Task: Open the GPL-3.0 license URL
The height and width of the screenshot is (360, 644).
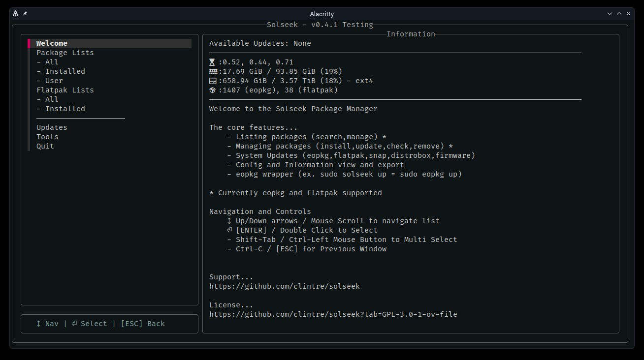Action: [x=333, y=314]
